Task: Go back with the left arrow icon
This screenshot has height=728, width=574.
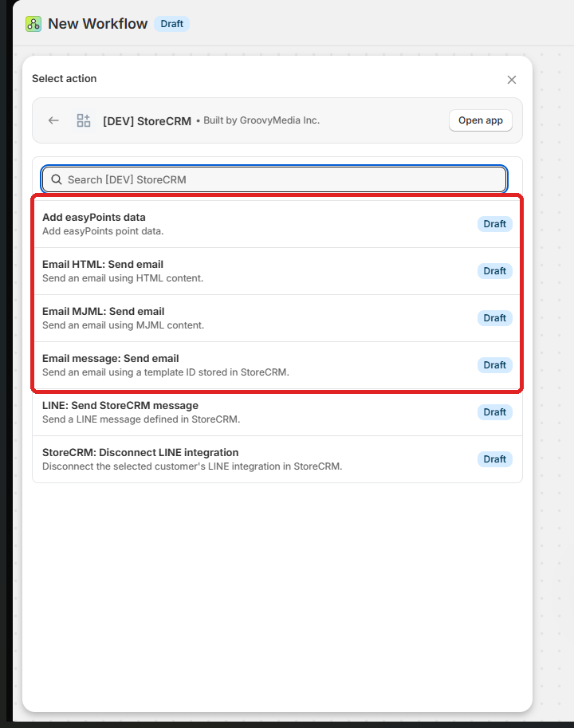Action: click(x=54, y=120)
